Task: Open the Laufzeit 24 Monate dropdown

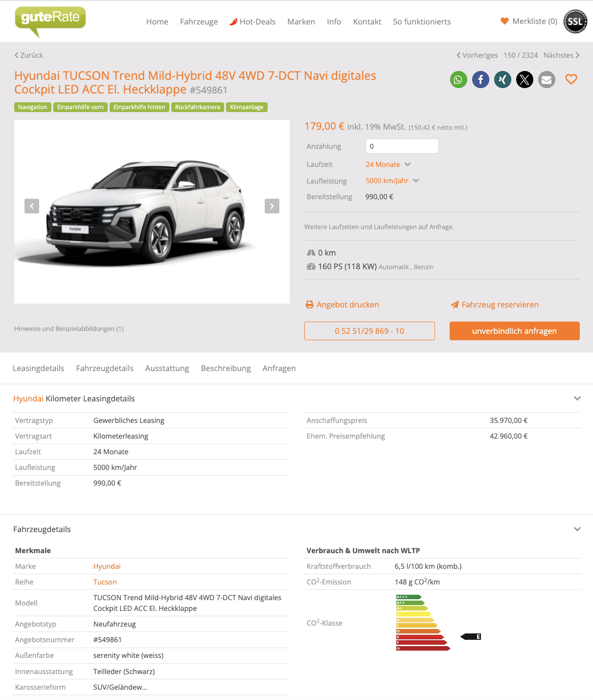Action: coord(388,164)
